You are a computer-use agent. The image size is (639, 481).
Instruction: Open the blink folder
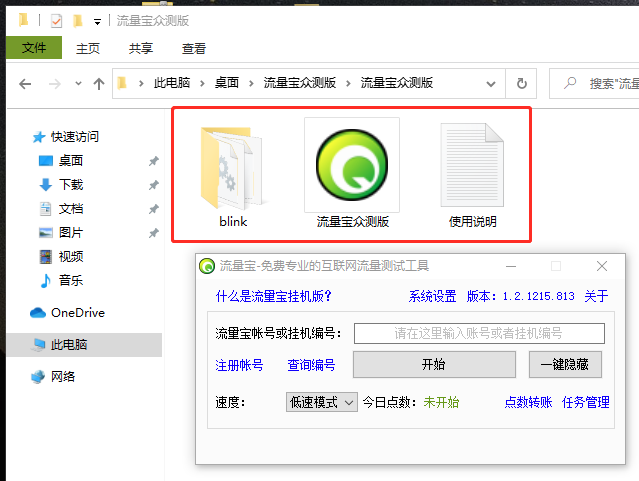[x=233, y=176]
